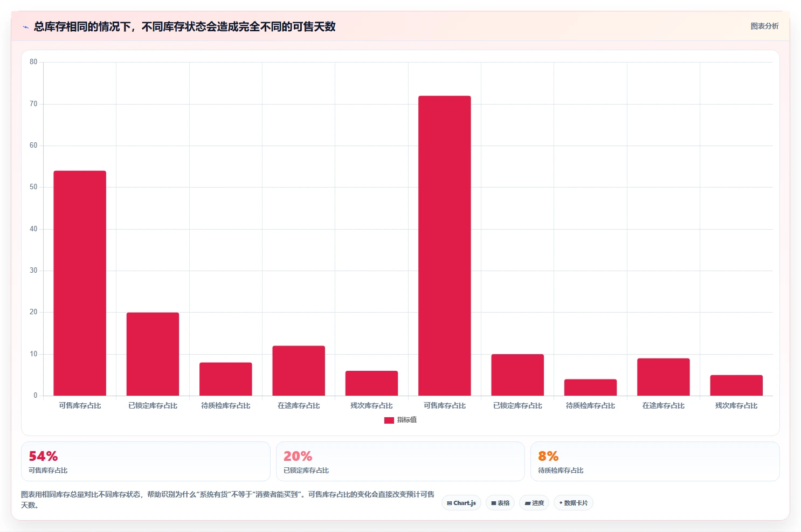Viewport: 801px width, 532px height.
Task: Click 待质检库存占比 label inside the 8% card
Action: point(561,471)
